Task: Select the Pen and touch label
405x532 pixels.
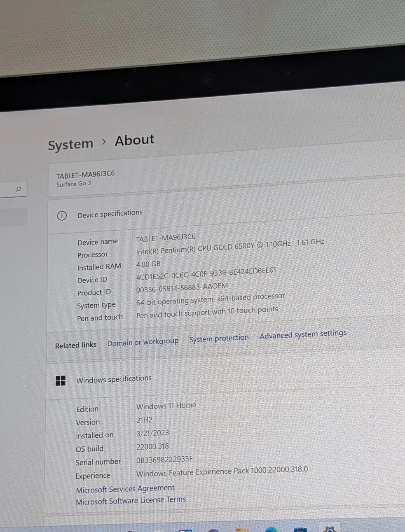Action: [x=100, y=318]
